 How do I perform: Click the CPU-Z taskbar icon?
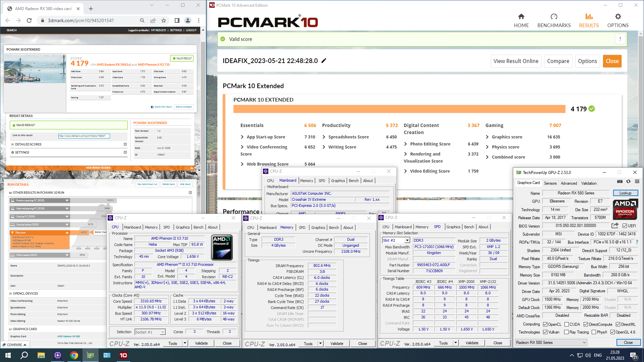(x=58, y=355)
